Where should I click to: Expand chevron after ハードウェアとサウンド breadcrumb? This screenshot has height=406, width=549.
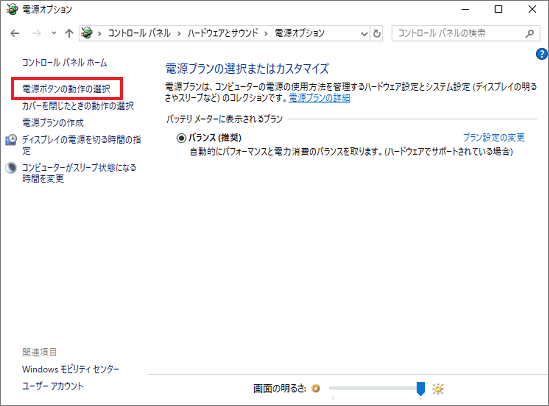pyautogui.click(x=266, y=34)
